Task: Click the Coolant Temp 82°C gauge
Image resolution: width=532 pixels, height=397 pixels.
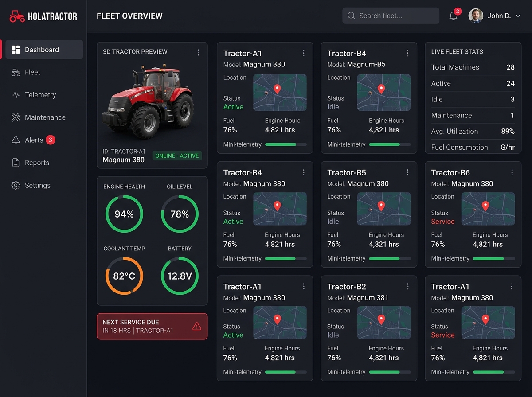Action: 124,276
